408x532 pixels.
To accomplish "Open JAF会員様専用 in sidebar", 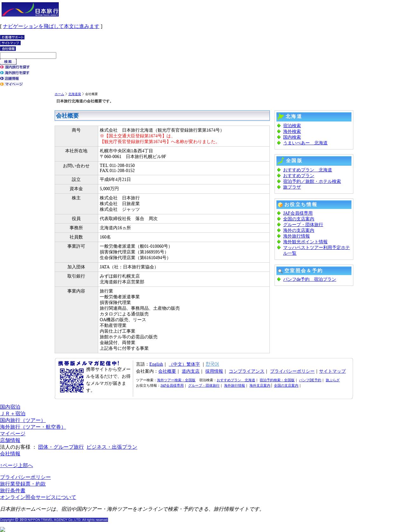I will (x=298, y=213).
